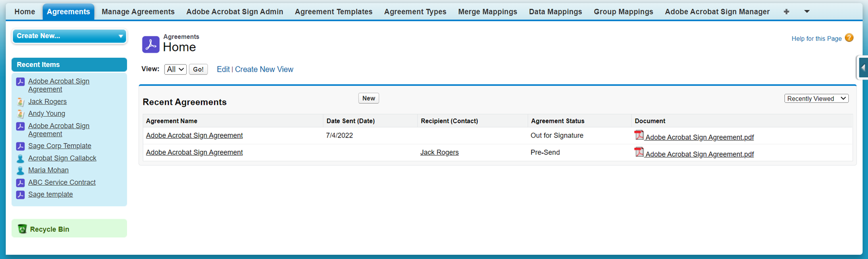The height and width of the screenshot is (259, 868).
Task: Open Sage template in Recent Items
Action: coord(51,194)
